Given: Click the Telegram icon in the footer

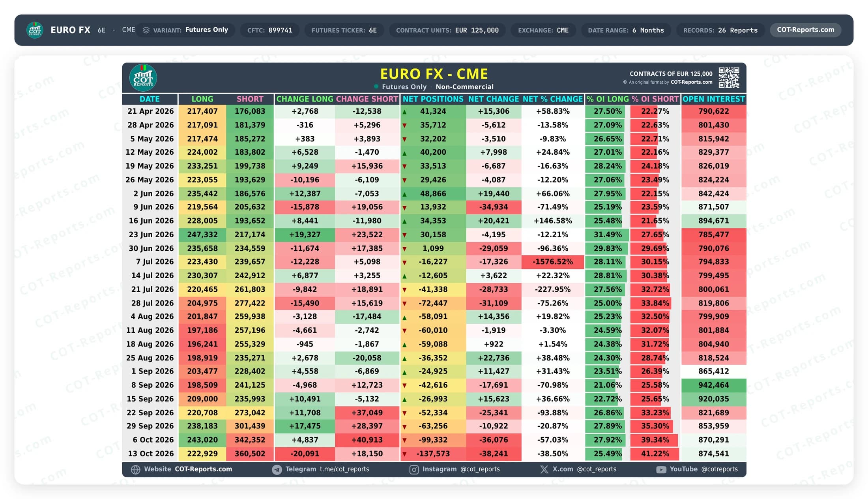Looking at the screenshot, I should coord(277,469).
